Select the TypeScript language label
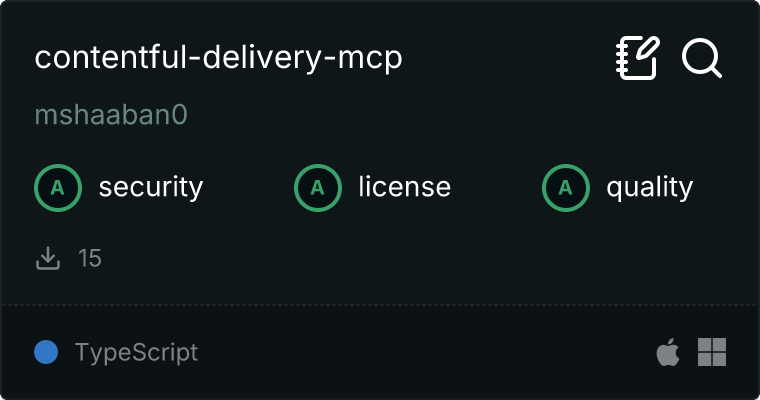Screen dimensions: 760x400 (137, 352)
